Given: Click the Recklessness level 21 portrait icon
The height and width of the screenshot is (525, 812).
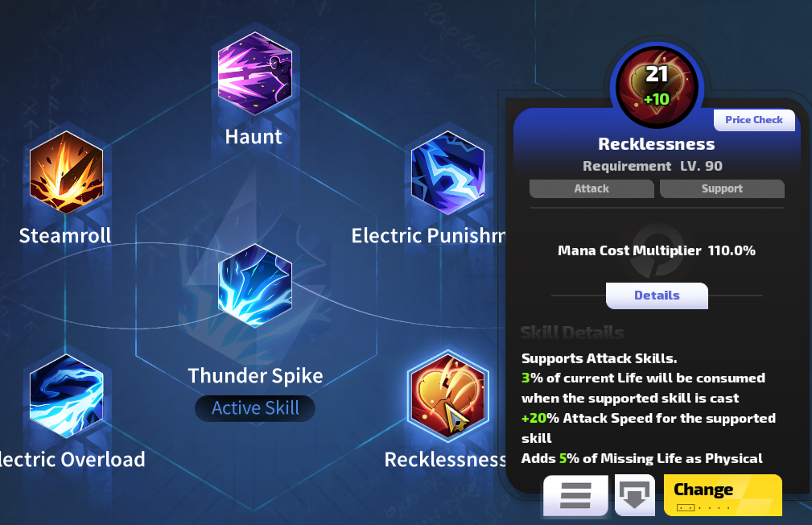Looking at the screenshot, I should pyautogui.click(x=657, y=86).
